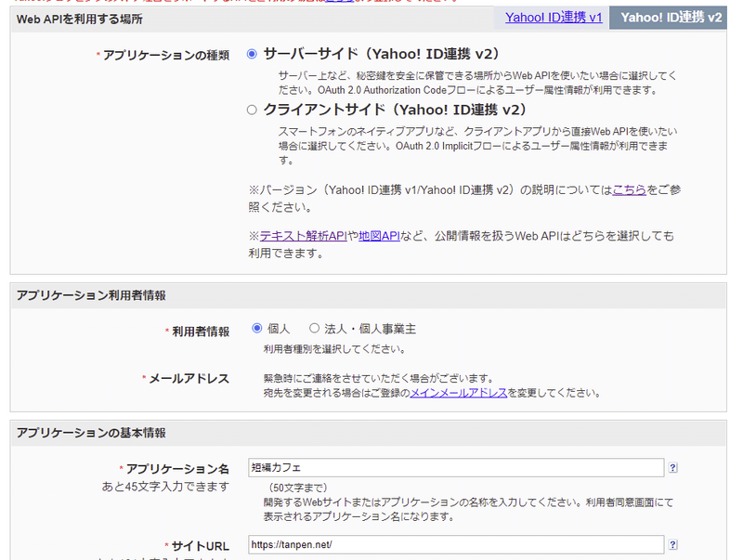This screenshot has height=560, width=743.
Task: Click 利用者種別を選択してください hint text
Action: [x=334, y=349]
